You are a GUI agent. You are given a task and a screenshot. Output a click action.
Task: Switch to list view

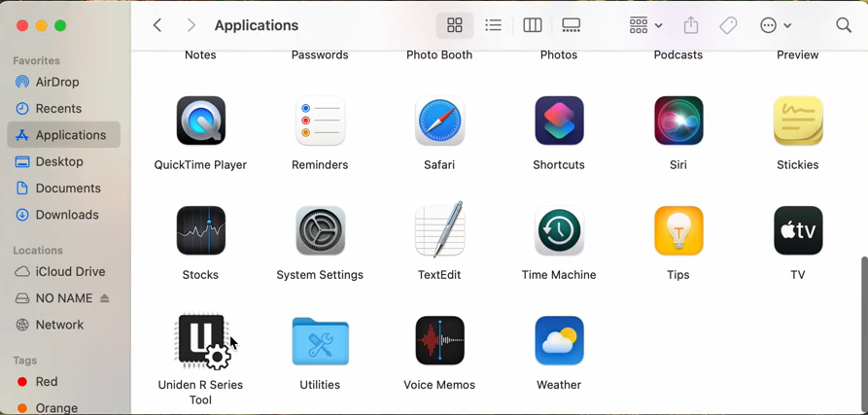(x=493, y=25)
